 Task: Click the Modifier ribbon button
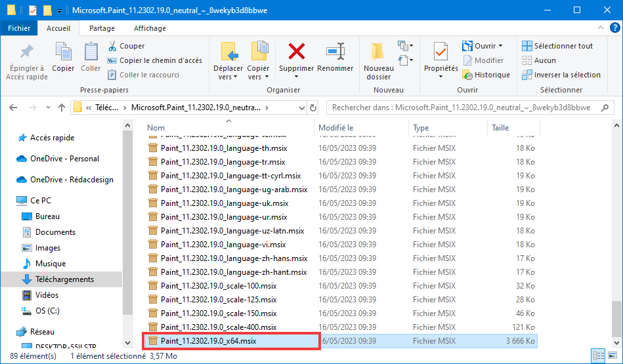click(484, 60)
